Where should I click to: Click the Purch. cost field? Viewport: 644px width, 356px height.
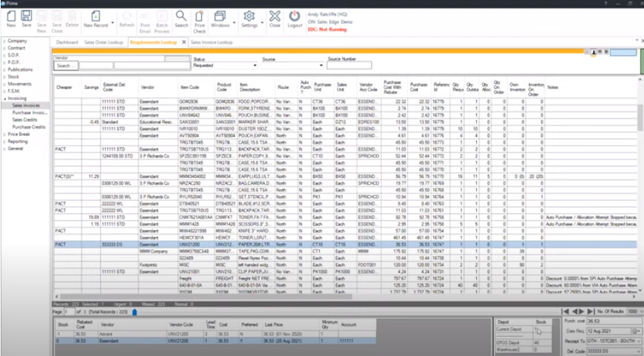click(614, 321)
